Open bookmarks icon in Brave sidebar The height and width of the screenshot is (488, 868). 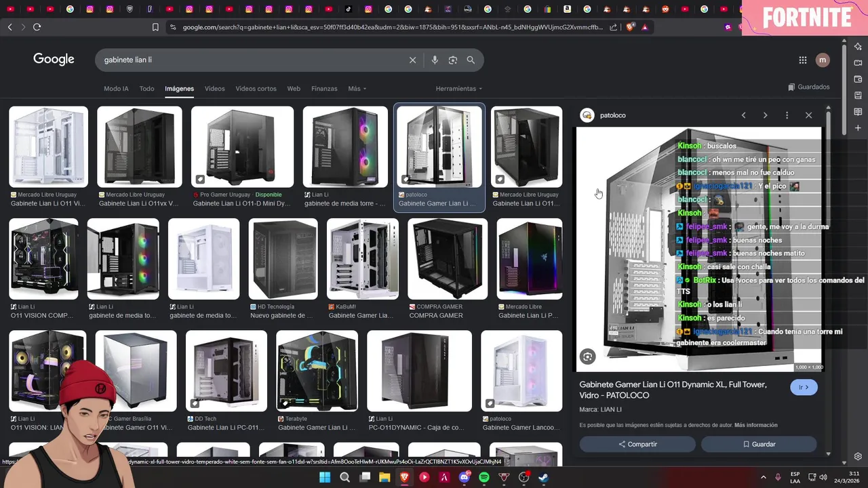click(858, 96)
